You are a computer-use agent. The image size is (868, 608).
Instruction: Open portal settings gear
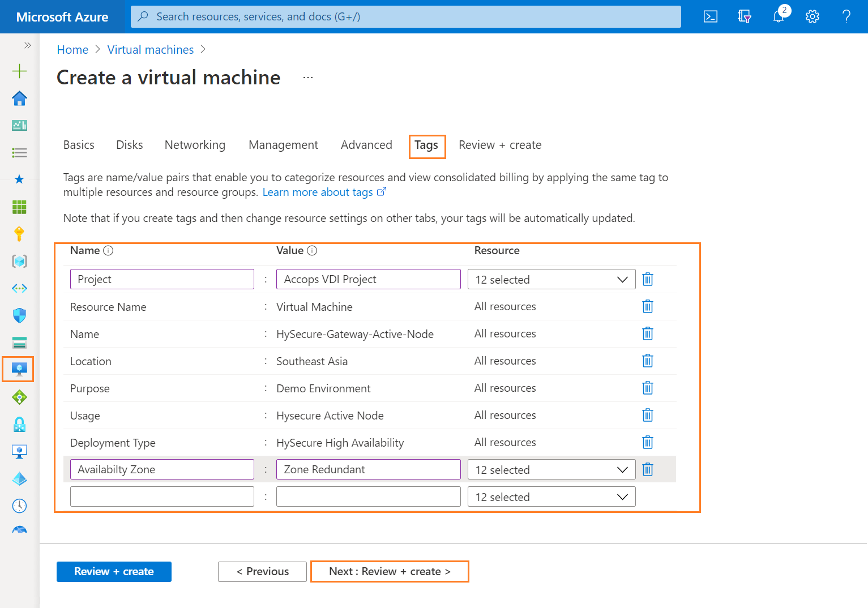(813, 16)
